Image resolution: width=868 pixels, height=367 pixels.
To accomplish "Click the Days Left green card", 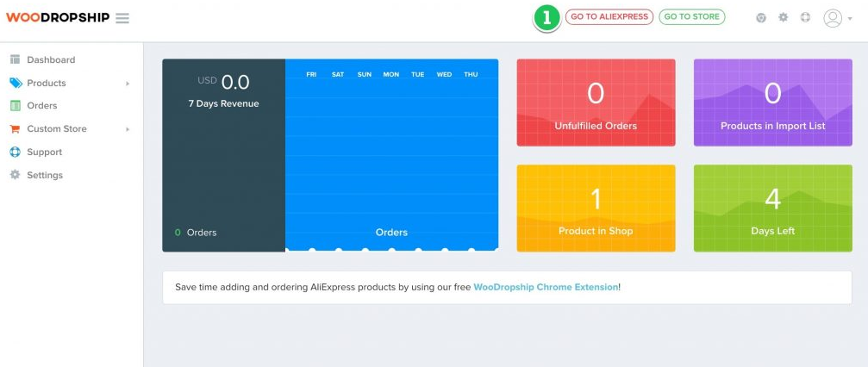I will coord(773,208).
